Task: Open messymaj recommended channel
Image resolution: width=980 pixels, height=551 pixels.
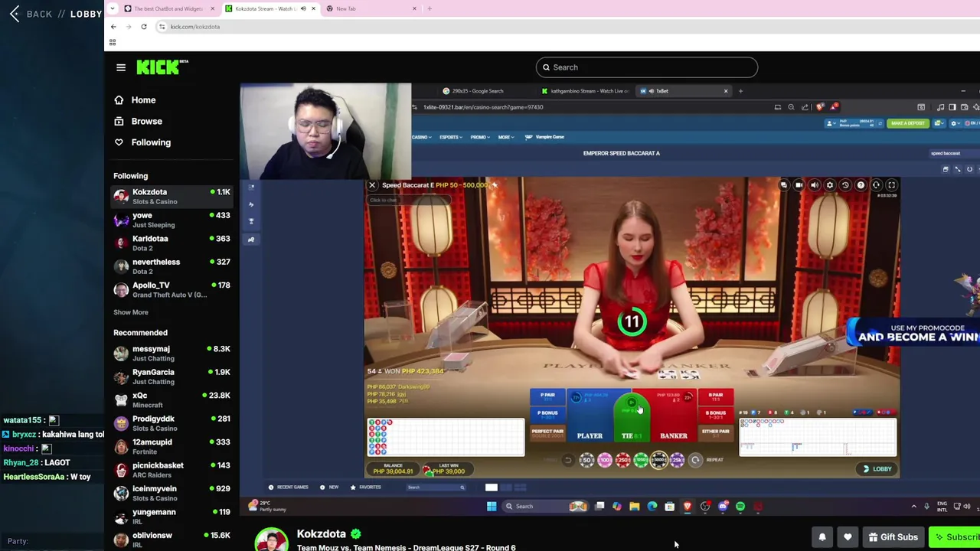Action: tap(171, 354)
